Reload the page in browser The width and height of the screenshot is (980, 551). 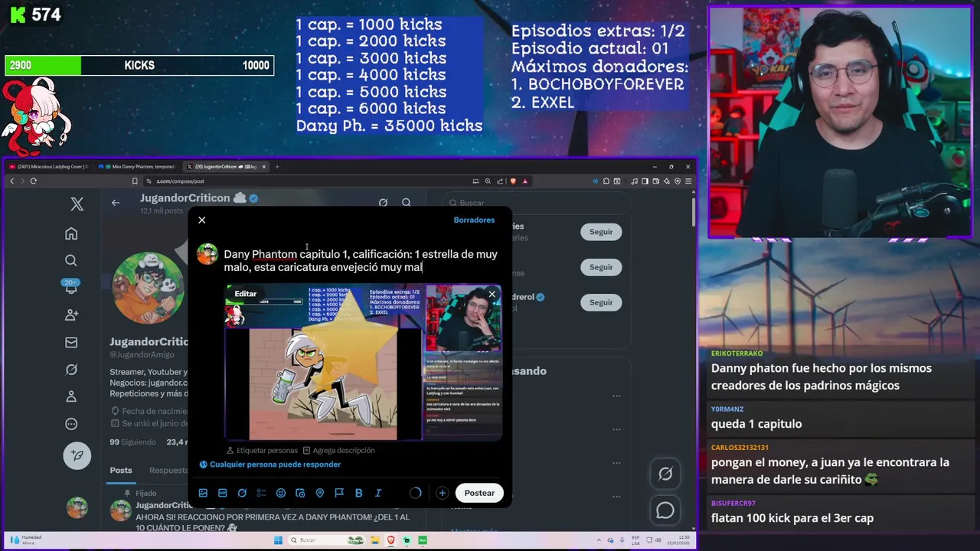(33, 181)
